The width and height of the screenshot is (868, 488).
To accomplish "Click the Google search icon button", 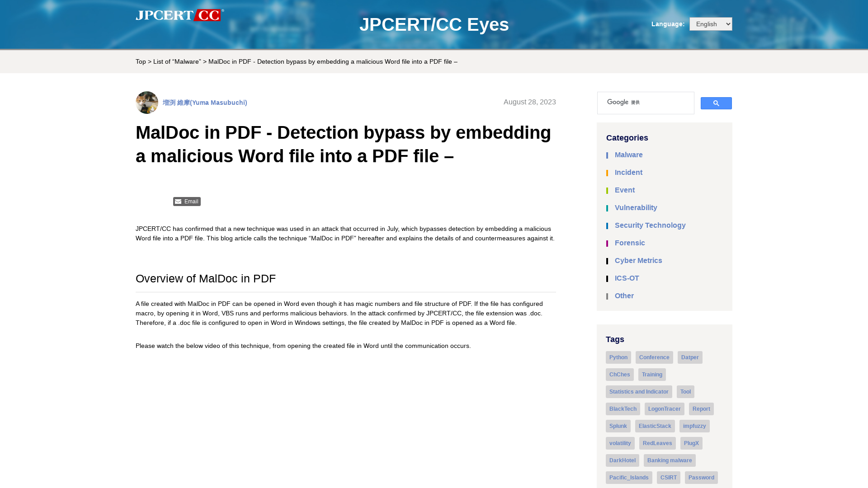I will point(716,103).
